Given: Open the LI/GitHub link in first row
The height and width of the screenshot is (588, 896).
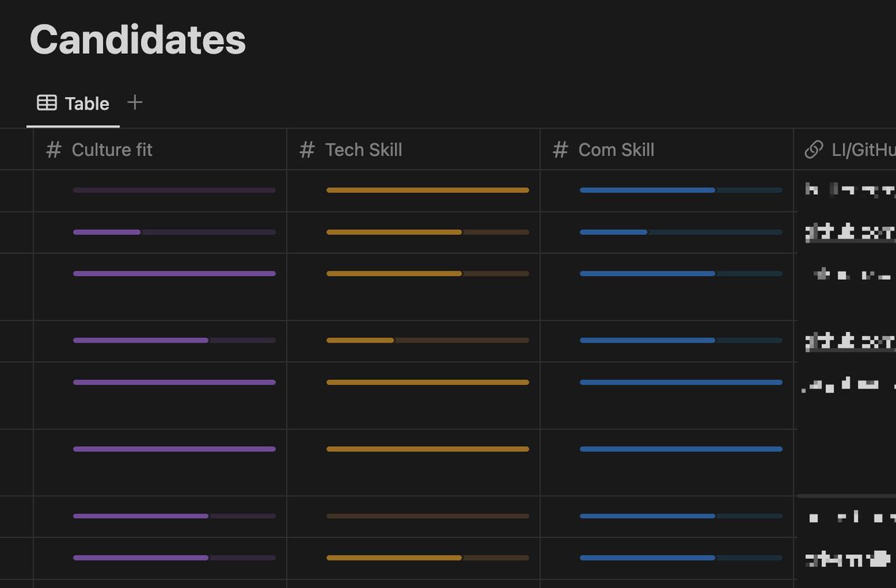Looking at the screenshot, I should tap(850, 191).
